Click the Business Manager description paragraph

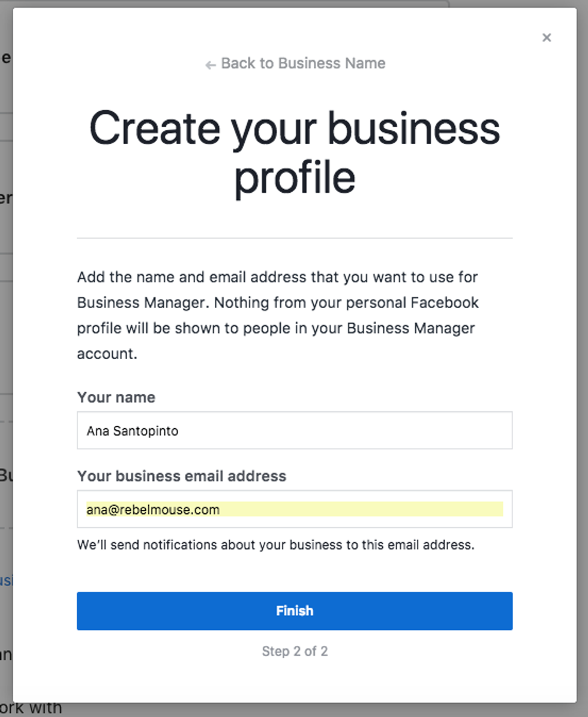coord(278,315)
